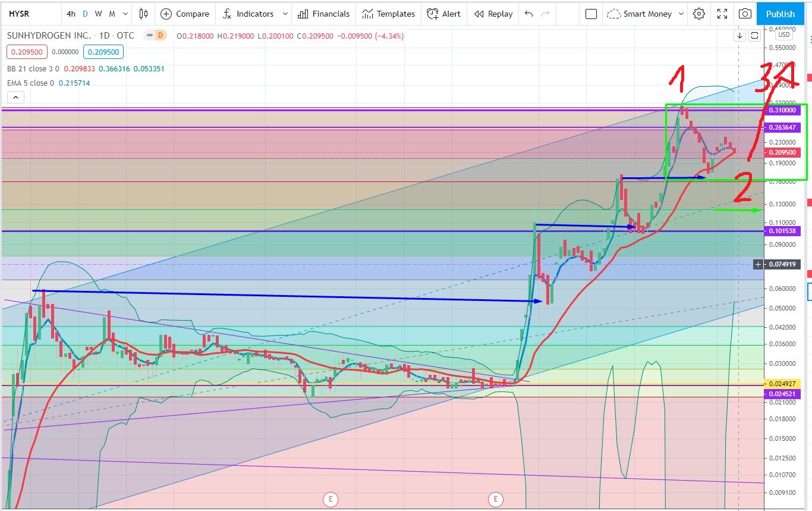The image size is (812, 511).
Task: Click the BB upper value 0.366316
Action: [x=115, y=68]
